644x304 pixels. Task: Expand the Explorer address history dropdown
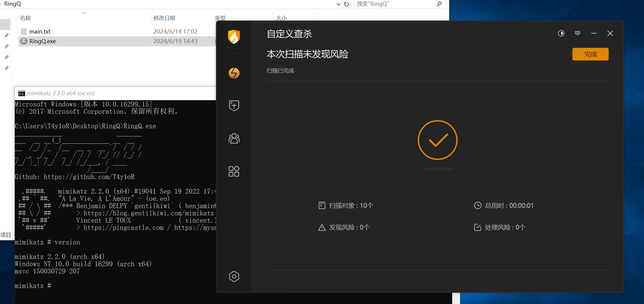pos(339,4)
